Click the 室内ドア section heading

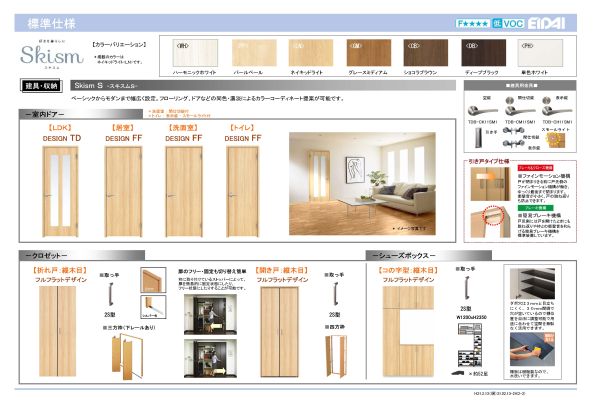(81, 114)
